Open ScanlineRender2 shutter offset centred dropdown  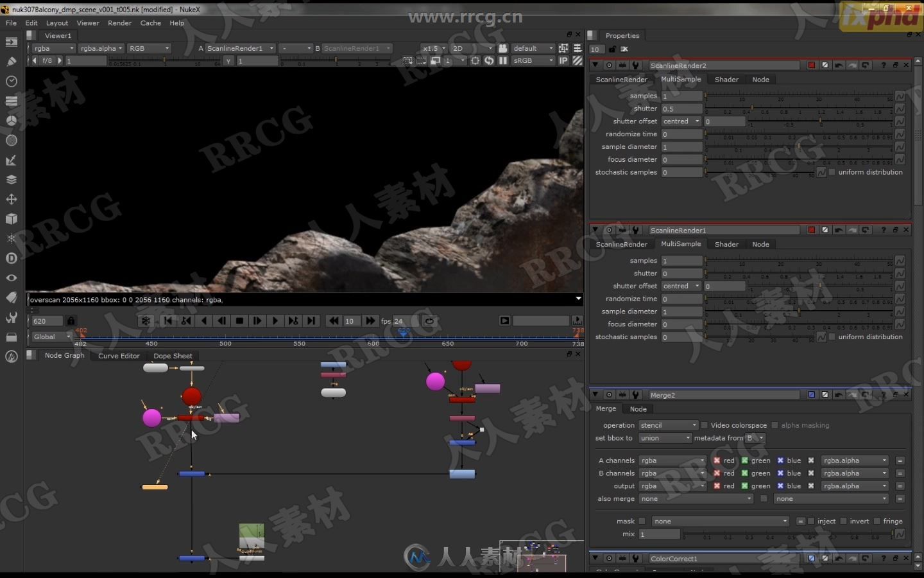tap(681, 121)
